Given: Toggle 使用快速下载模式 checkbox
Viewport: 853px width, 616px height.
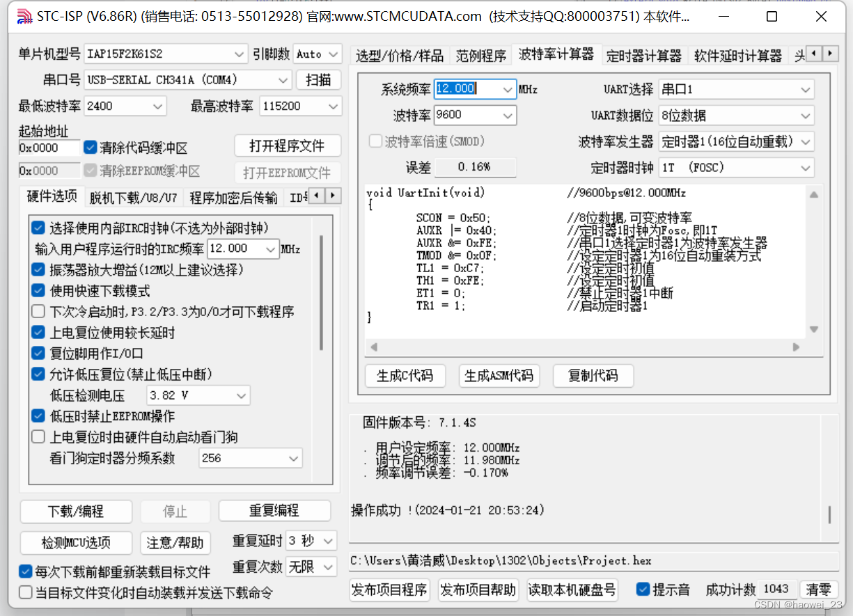Looking at the screenshot, I should click(x=38, y=290).
